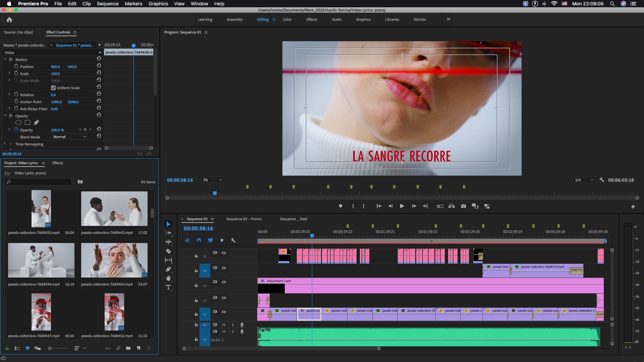Reset Opacity parameter value
Screen dimensions: 644x362
coord(99,129)
